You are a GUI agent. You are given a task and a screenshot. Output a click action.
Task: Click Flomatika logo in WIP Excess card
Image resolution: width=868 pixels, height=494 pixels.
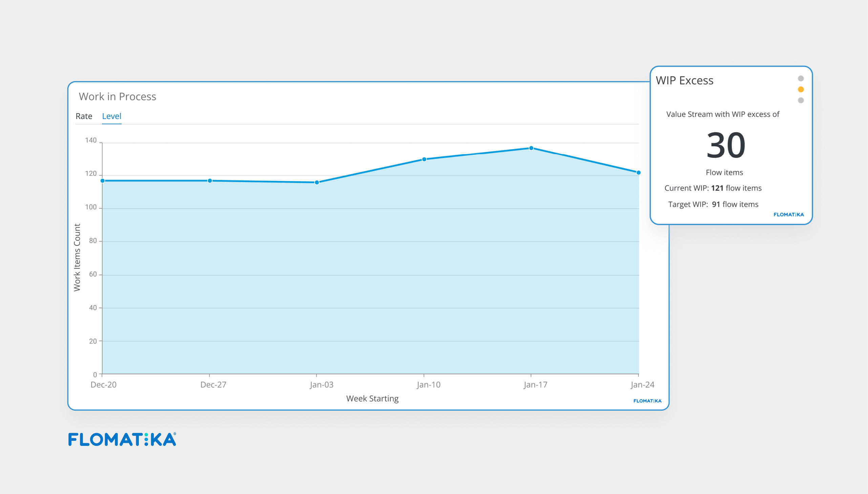[788, 214]
